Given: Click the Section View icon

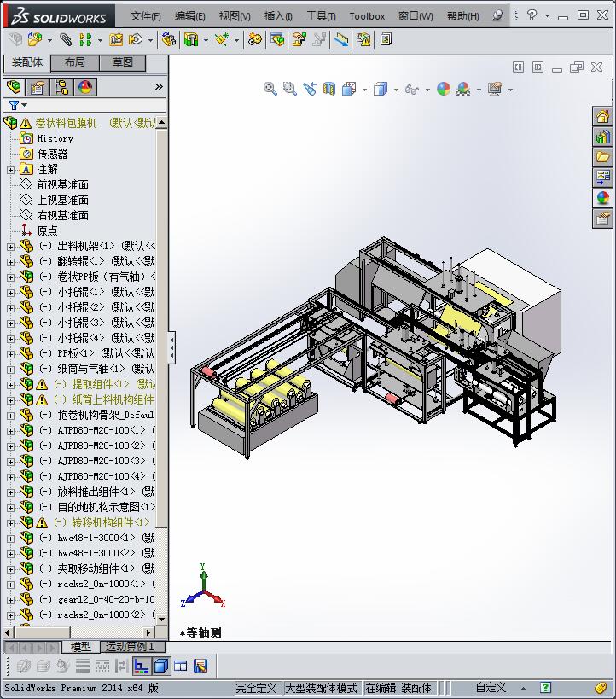Looking at the screenshot, I should [329, 89].
